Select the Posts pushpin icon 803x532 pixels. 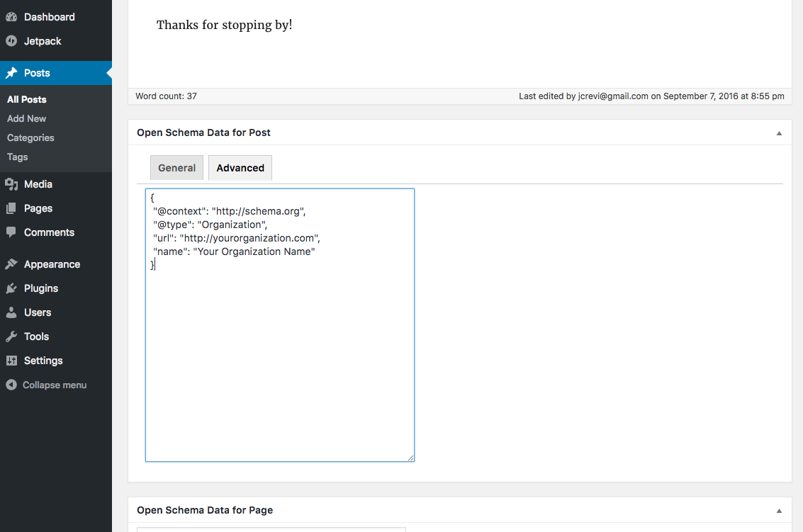[x=11, y=73]
